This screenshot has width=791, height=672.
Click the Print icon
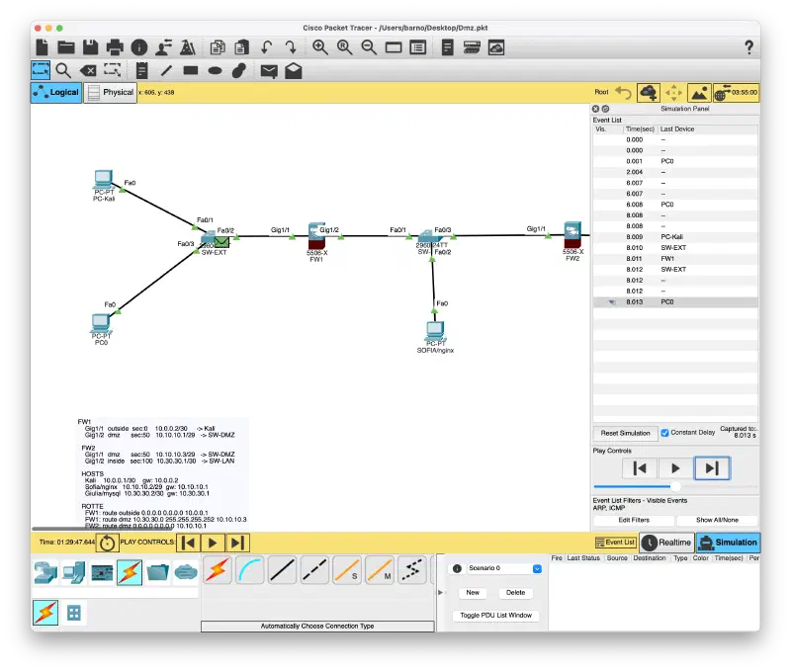point(115,47)
